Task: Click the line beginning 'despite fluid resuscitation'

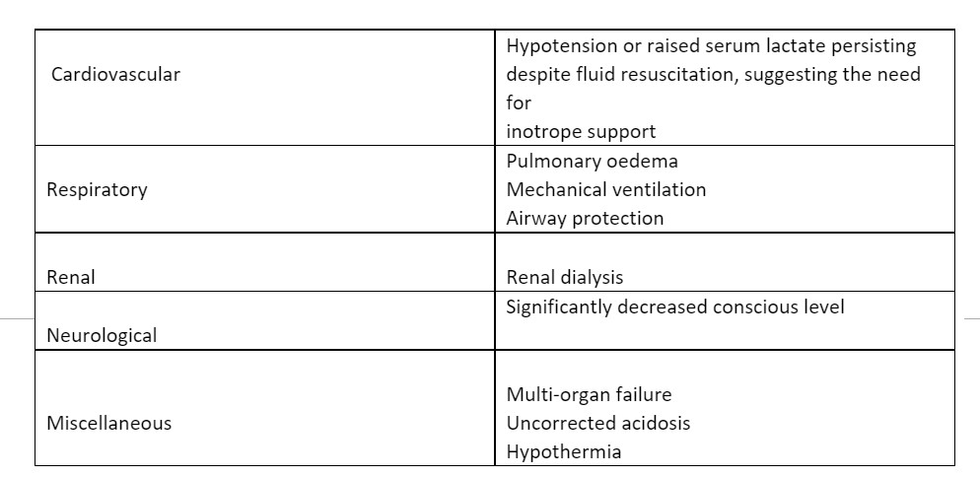Action: [x=713, y=74]
